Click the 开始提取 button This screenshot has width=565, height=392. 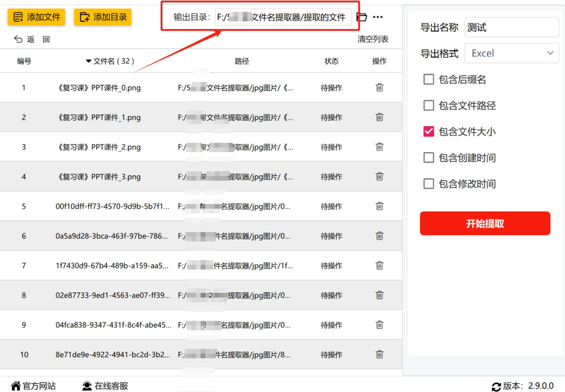pyautogui.click(x=485, y=224)
